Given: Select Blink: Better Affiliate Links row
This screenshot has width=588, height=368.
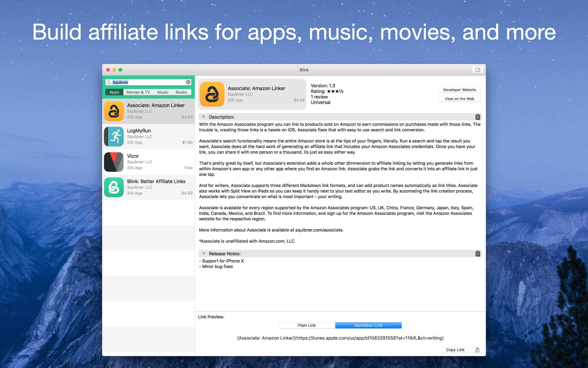Looking at the screenshot, I should tap(148, 187).
